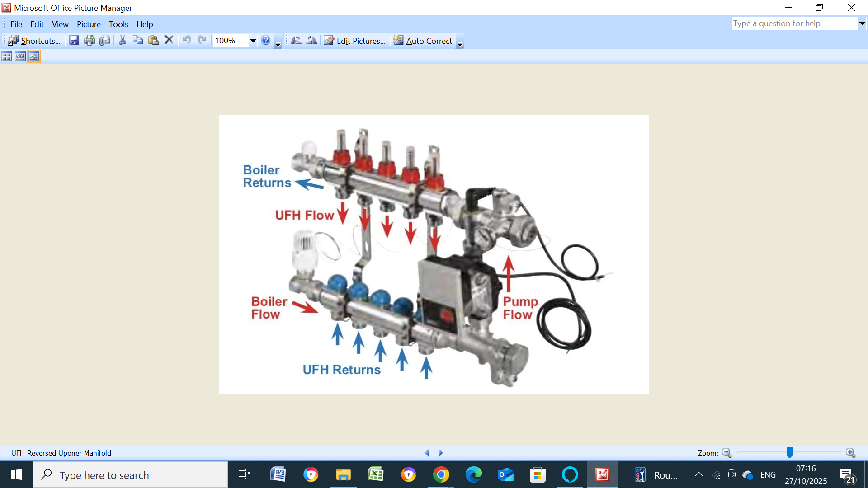Viewport: 868px width, 488px height.
Task: Open the Tools menu
Action: click(118, 24)
